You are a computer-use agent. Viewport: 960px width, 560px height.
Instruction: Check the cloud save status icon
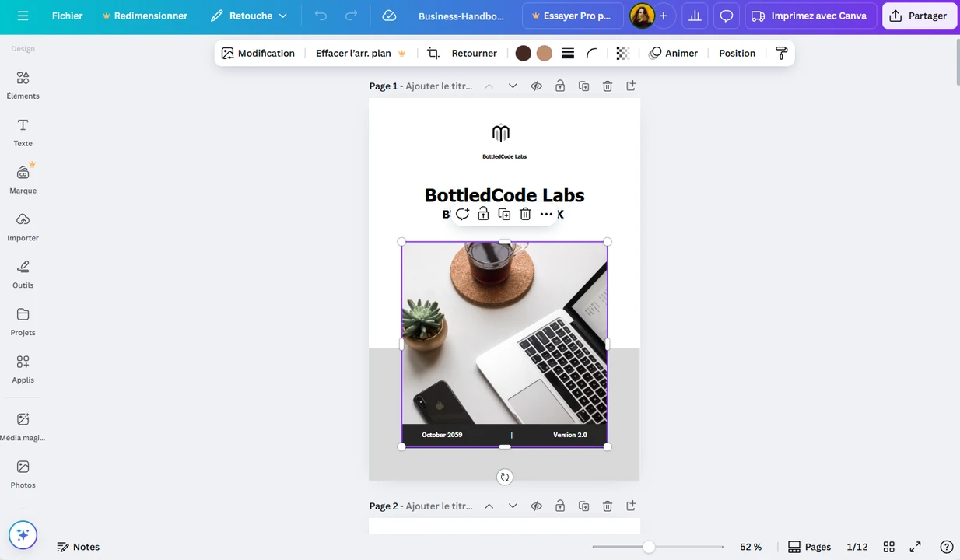click(x=390, y=16)
